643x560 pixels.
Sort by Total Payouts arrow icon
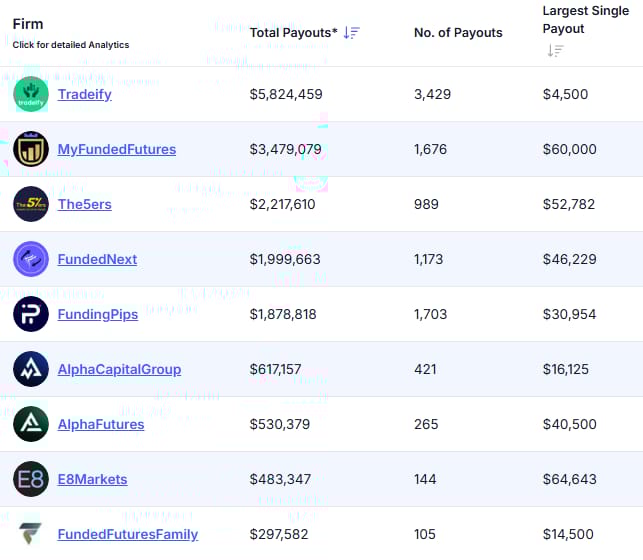pos(351,33)
